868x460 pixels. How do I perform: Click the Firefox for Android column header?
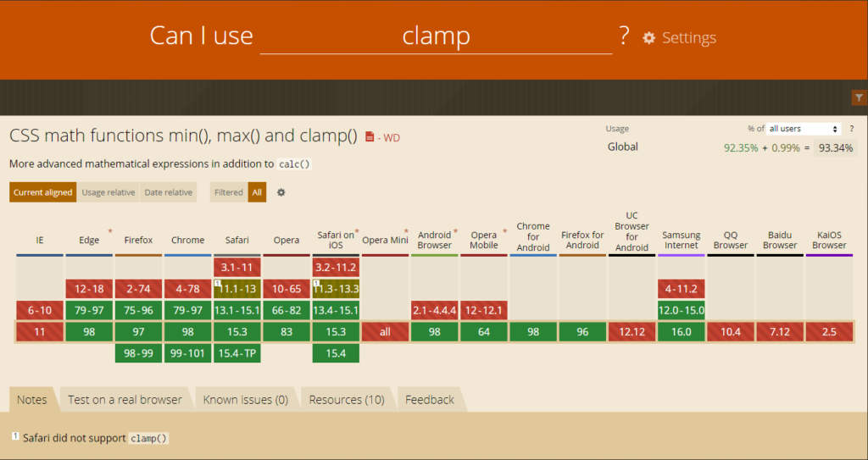[582, 241]
